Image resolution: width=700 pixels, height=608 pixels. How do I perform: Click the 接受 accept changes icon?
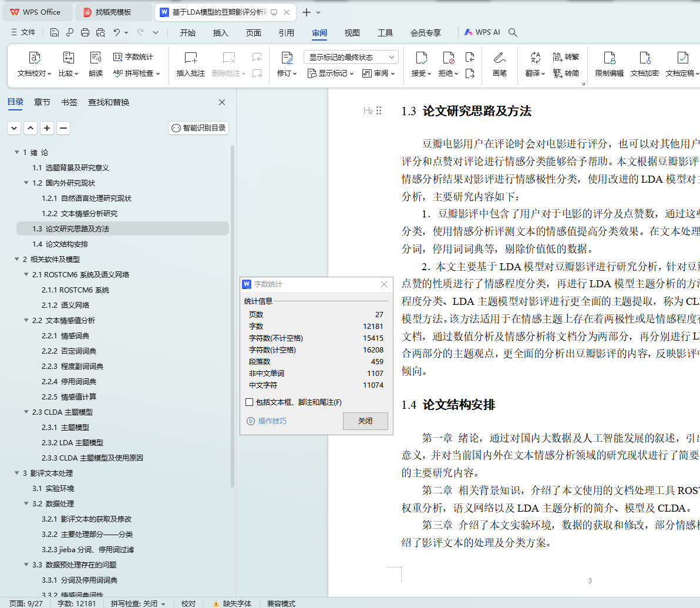click(x=421, y=58)
